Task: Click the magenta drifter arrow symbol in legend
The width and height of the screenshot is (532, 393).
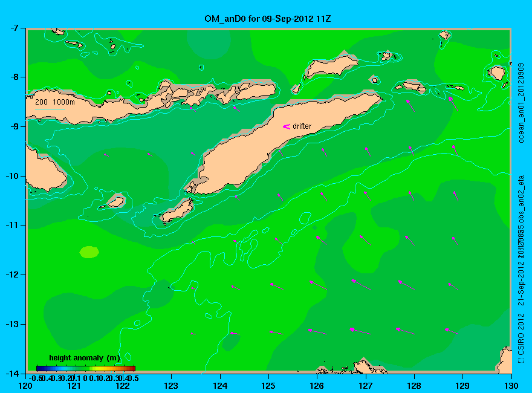Action: 287,126
